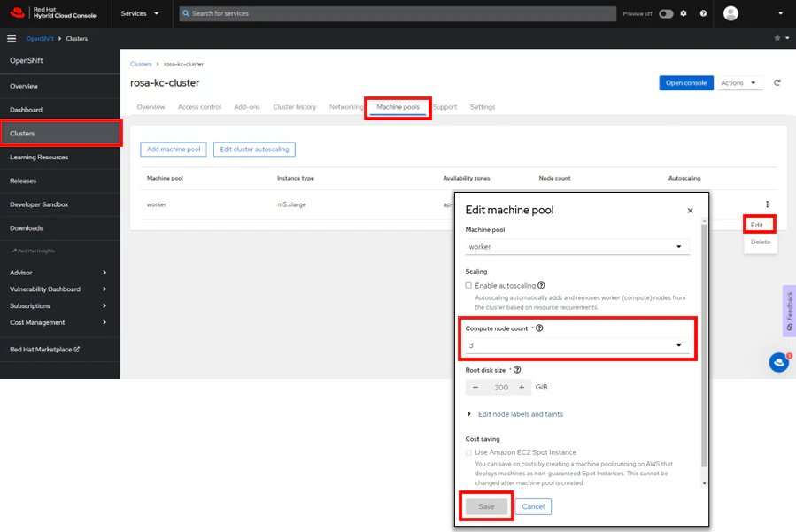Click the worker machine pool cell
Viewport: 796px width, 532px height.
tap(157, 204)
